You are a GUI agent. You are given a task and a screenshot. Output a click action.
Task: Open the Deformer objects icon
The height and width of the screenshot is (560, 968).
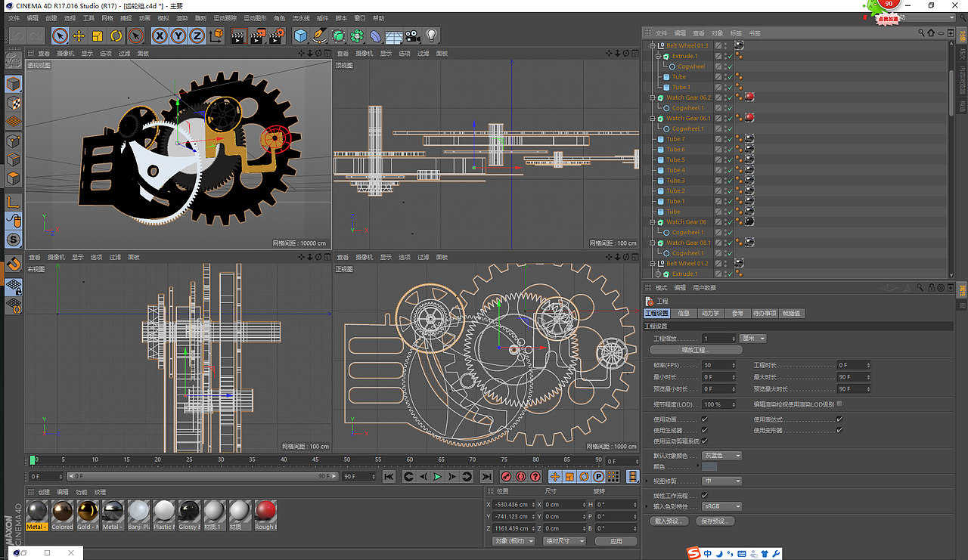376,36
